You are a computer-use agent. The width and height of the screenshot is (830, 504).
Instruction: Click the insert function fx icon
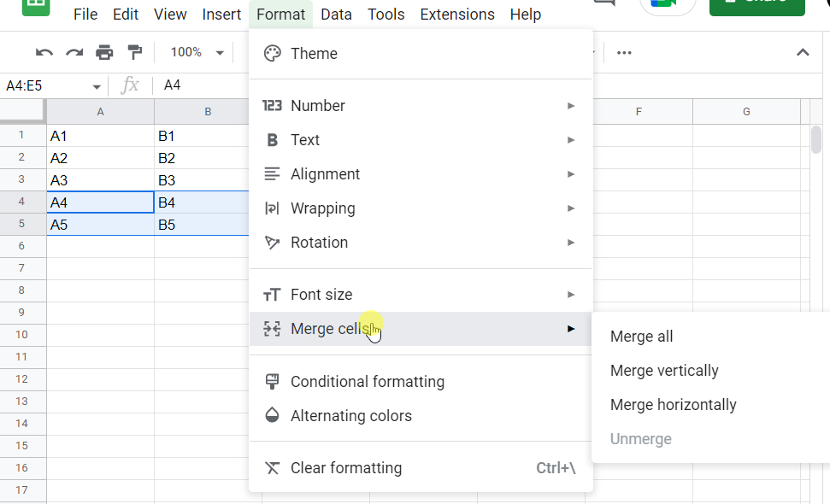pos(131,85)
